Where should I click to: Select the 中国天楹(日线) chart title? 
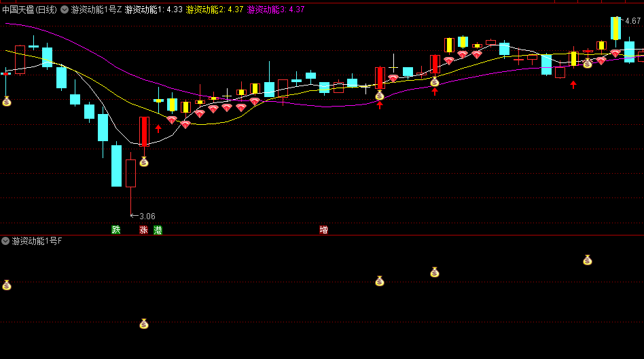(x=30, y=10)
